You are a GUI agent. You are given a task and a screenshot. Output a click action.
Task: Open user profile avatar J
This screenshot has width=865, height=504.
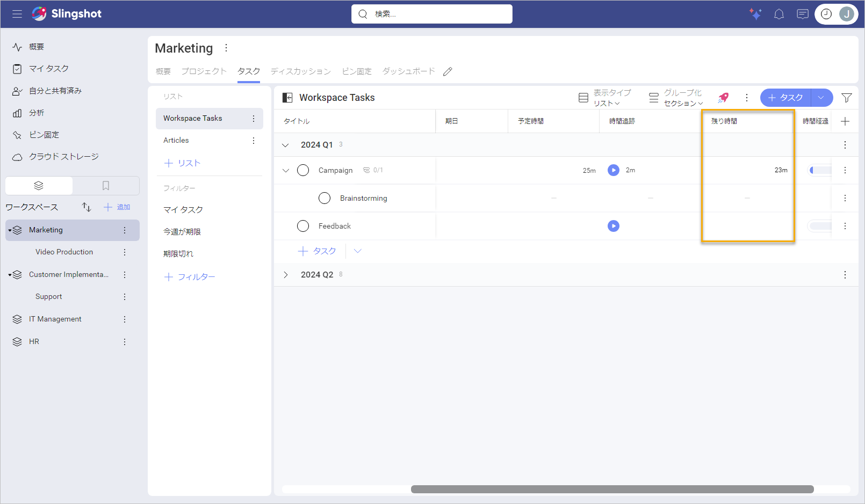coord(847,14)
